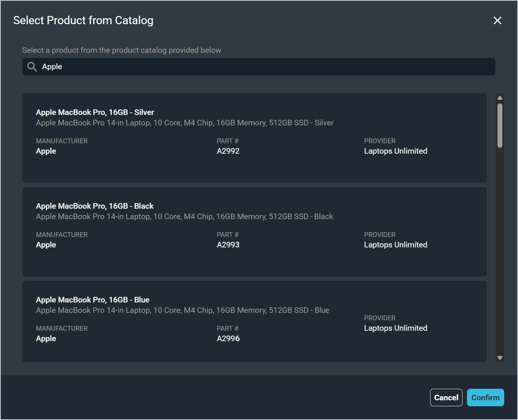
Task: Click the vertical scrollbar thumb
Action: [x=500, y=125]
